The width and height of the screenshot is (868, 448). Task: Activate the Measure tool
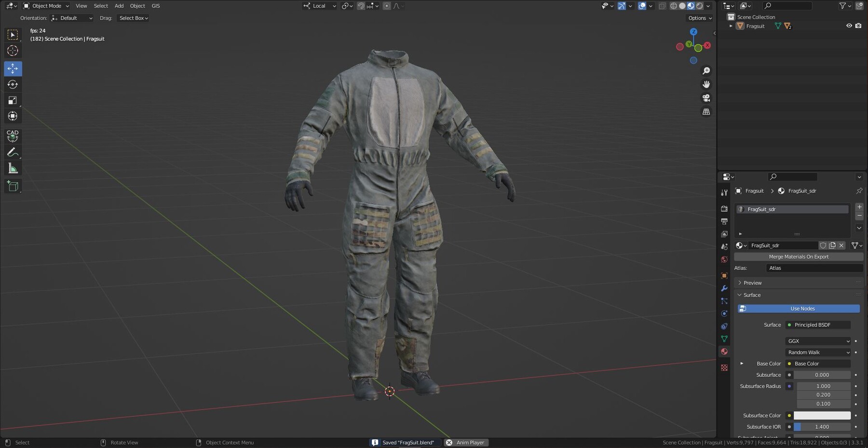tap(13, 168)
